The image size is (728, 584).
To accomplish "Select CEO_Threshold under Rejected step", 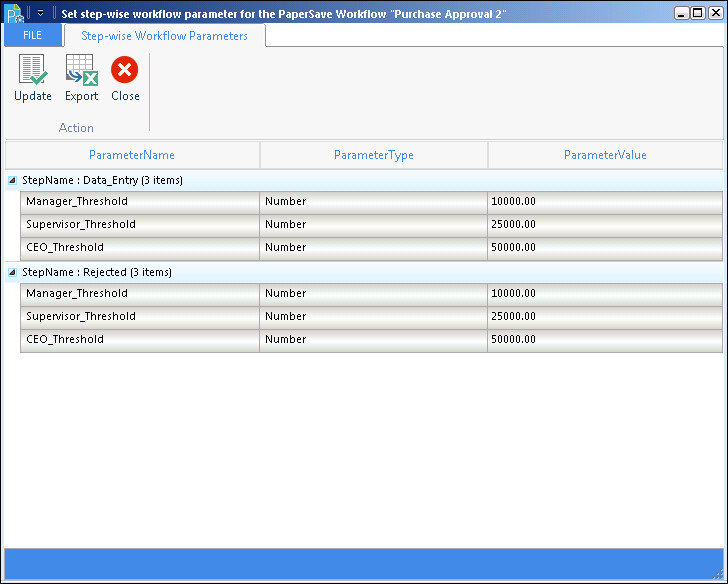I will click(140, 339).
